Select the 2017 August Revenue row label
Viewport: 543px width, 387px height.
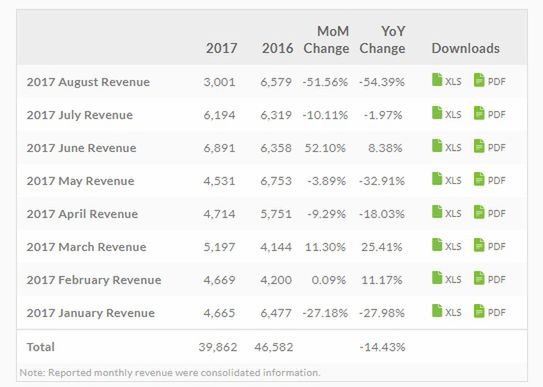point(88,82)
